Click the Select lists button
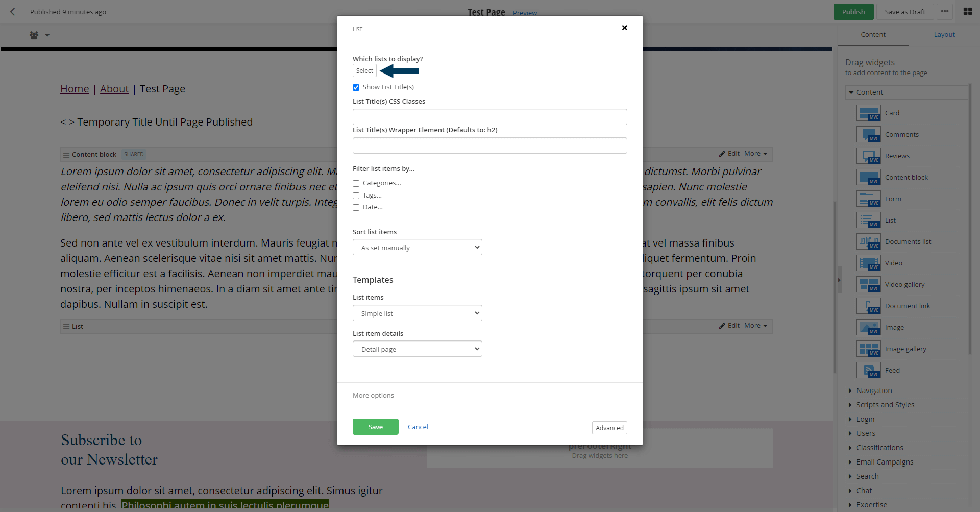 click(364, 71)
